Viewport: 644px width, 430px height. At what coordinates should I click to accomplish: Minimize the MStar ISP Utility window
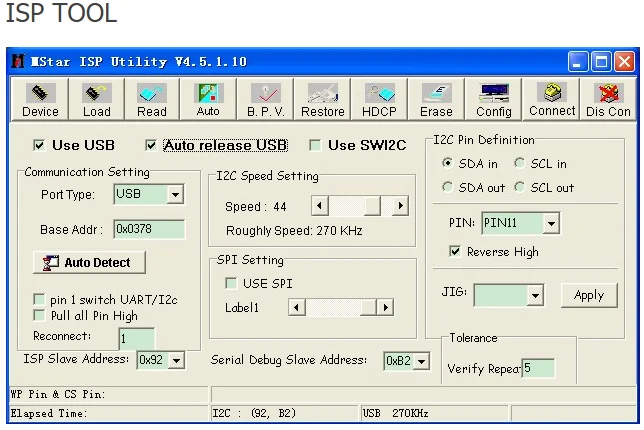click(578, 62)
